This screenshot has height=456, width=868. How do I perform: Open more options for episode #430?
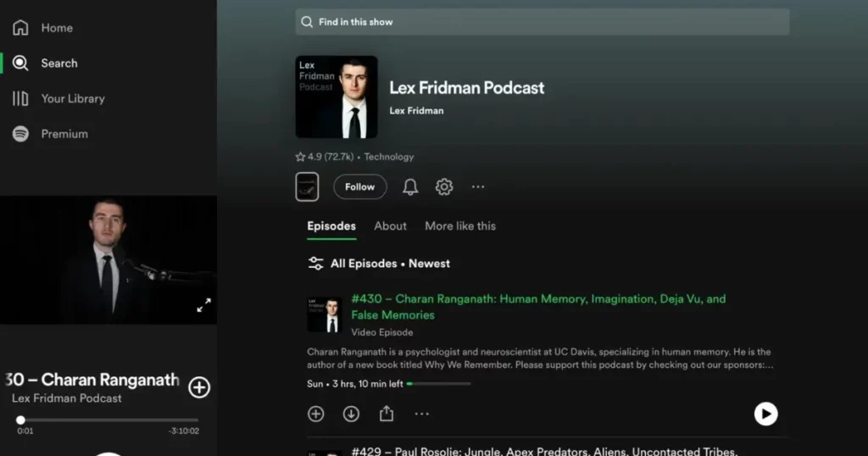(x=422, y=414)
